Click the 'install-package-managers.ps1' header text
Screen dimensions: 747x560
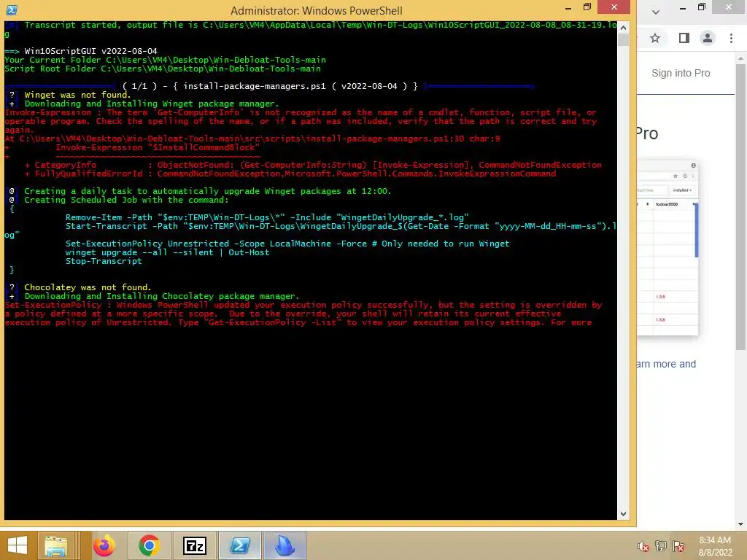(x=254, y=86)
